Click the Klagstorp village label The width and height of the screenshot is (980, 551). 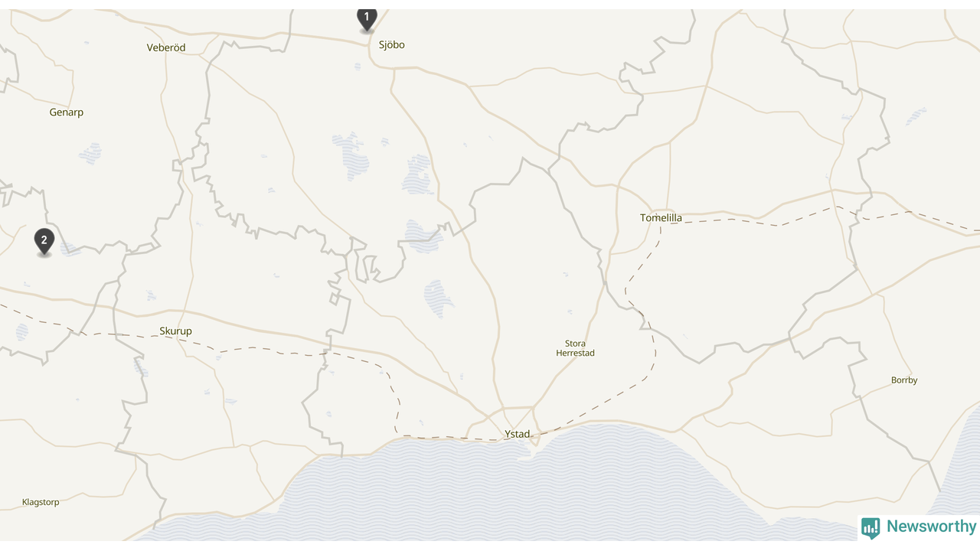coord(41,503)
